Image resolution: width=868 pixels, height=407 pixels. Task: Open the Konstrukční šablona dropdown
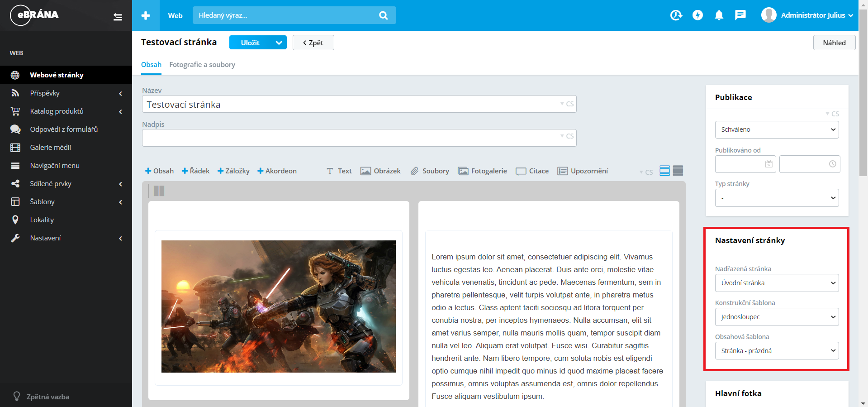[777, 317]
